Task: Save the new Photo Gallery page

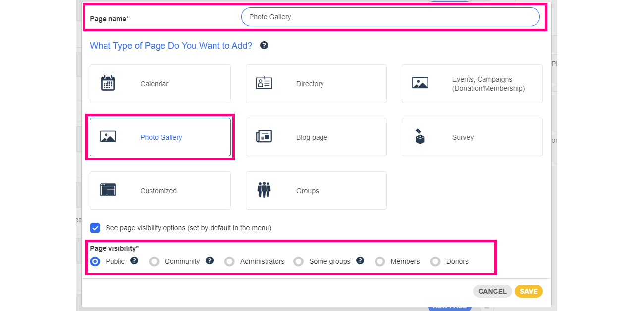Action: [529, 291]
